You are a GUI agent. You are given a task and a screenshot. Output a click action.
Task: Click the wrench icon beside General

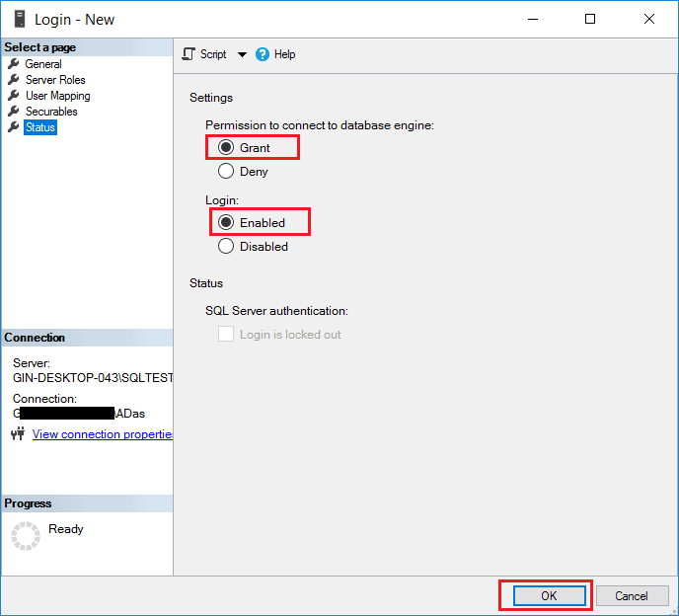point(14,64)
